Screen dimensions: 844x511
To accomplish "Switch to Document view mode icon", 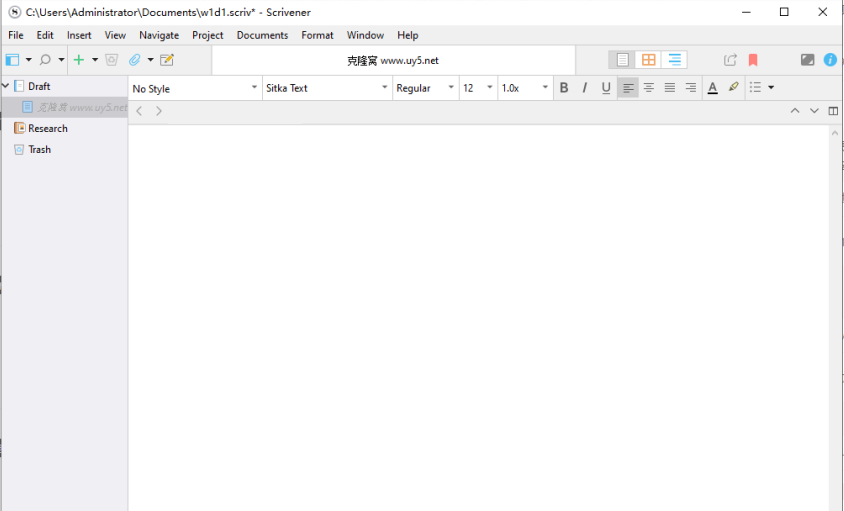I will pos(622,60).
